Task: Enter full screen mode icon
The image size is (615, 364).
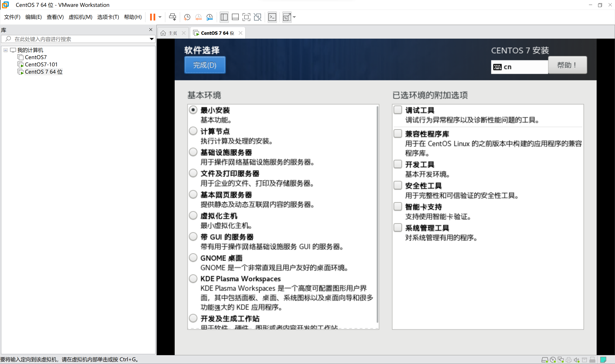Action: tap(246, 17)
